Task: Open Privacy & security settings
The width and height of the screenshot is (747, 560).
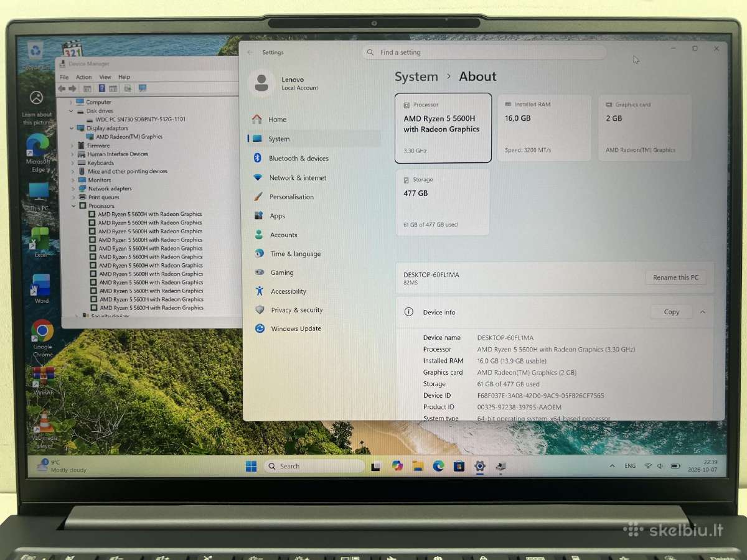Action: click(289, 310)
